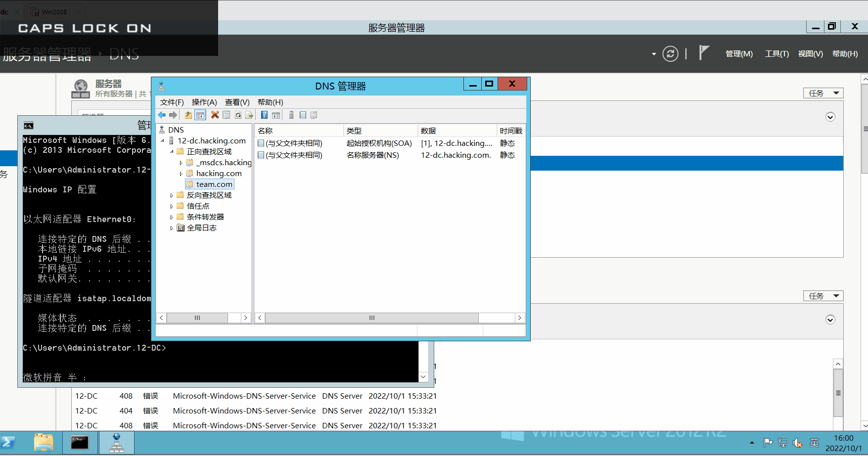
Task: Sort records by the 数据 column header
Action: pyautogui.click(x=457, y=131)
